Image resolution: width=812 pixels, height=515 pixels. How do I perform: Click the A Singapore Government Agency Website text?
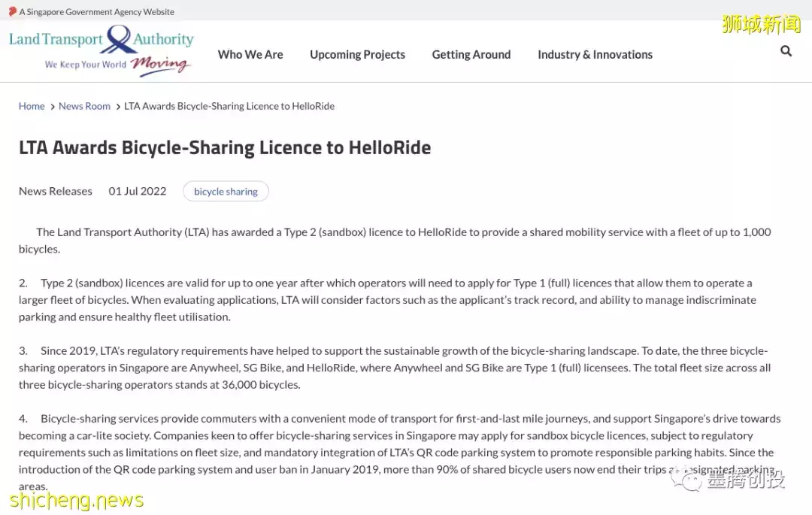coord(97,11)
